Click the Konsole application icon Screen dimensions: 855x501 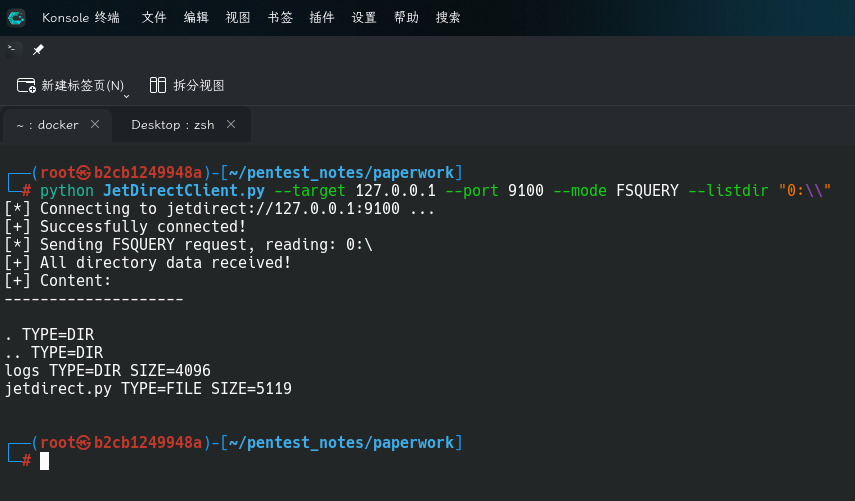[16, 17]
